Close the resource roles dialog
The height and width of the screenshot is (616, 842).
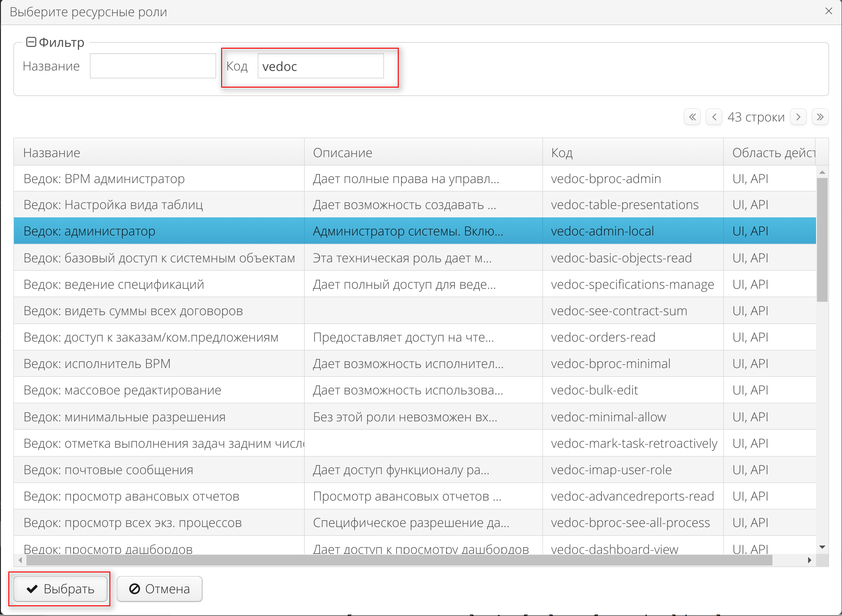[829, 11]
